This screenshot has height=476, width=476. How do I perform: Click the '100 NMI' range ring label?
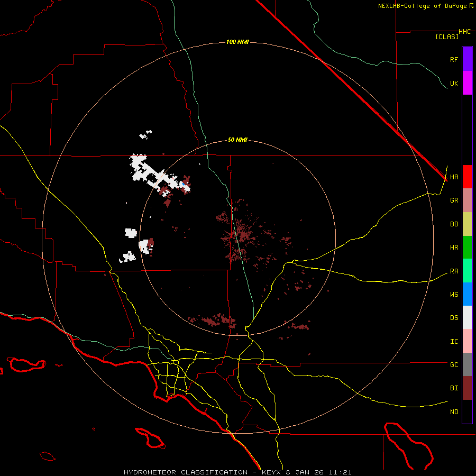coord(237,42)
